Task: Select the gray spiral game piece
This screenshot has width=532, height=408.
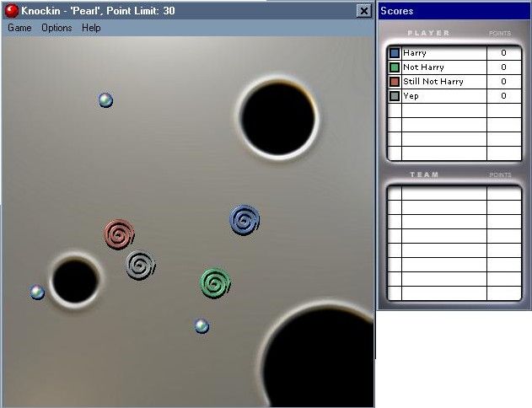Action: (x=141, y=266)
